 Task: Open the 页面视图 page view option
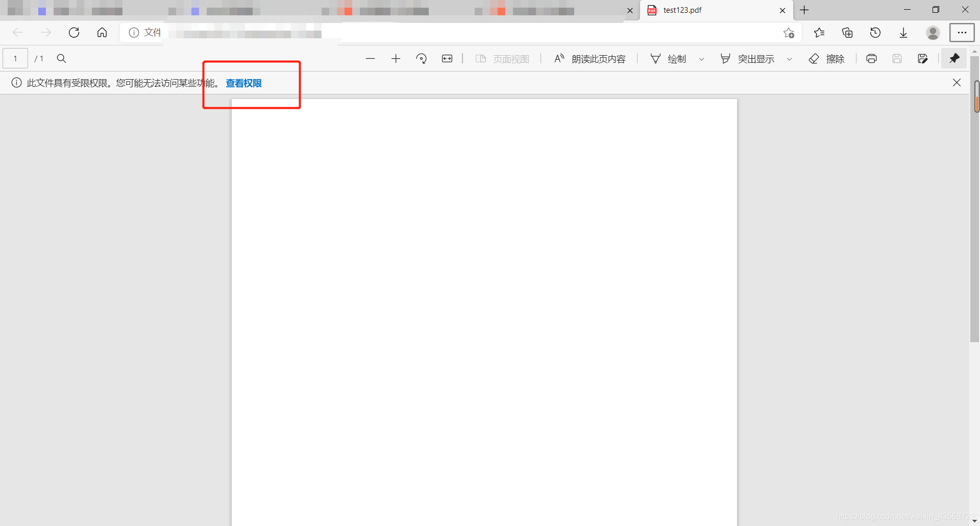pyautogui.click(x=502, y=59)
